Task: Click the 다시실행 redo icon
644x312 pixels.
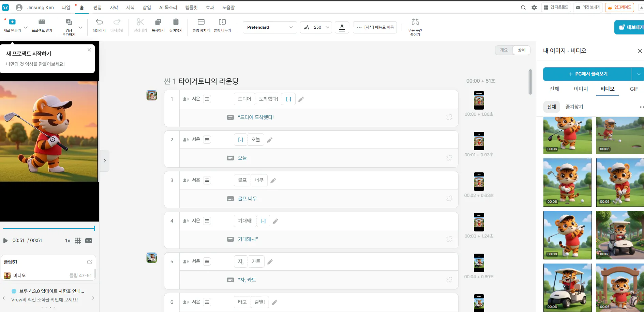Action: pyautogui.click(x=117, y=22)
